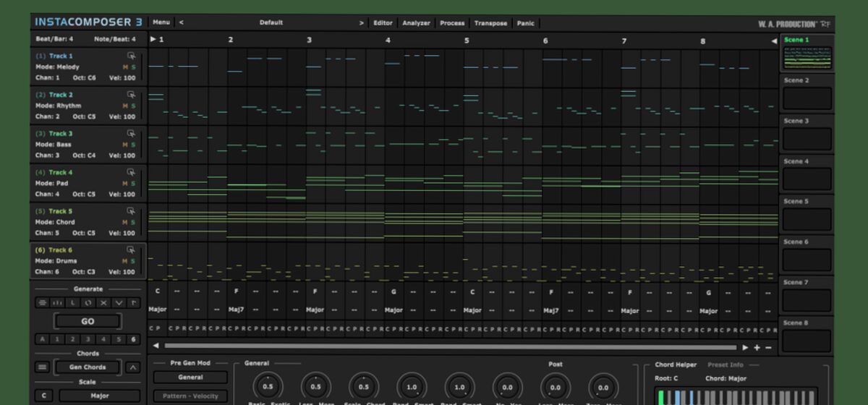
Task: Select Track 2 name label
Action: click(61, 95)
